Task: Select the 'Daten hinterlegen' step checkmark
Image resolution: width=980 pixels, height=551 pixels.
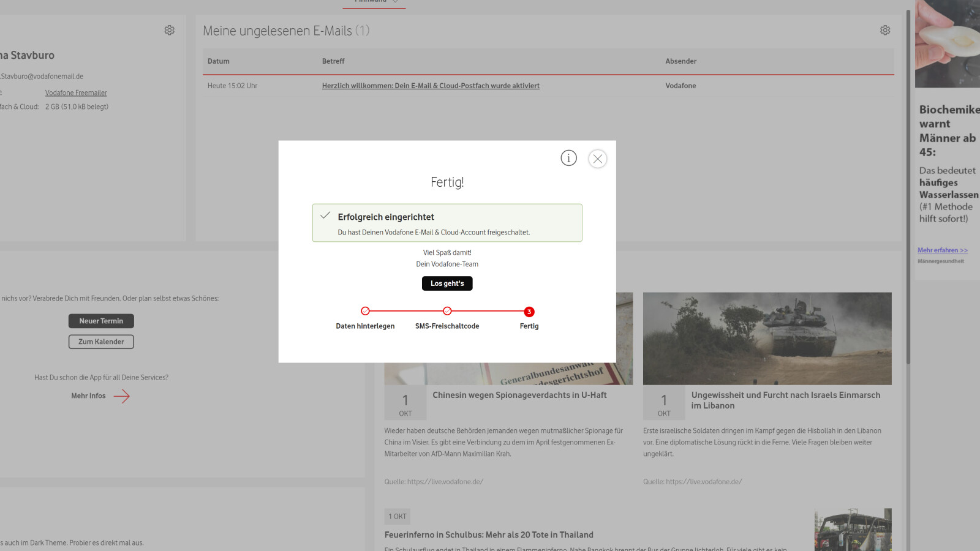Action: click(365, 310)
